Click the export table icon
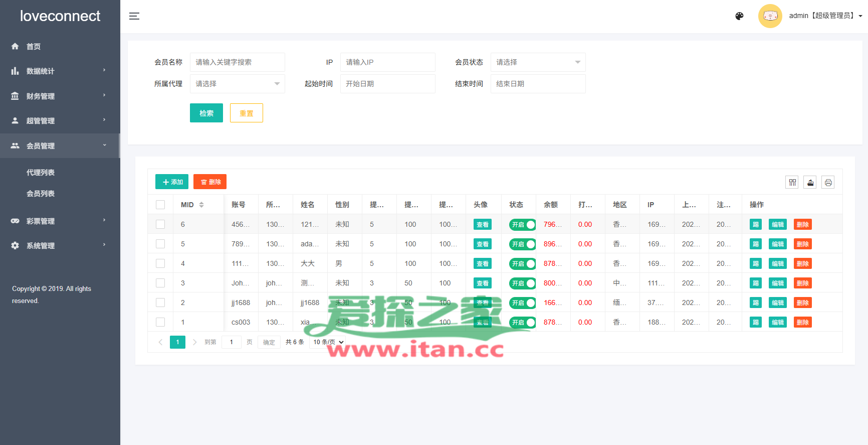 (x=810, y=183)
